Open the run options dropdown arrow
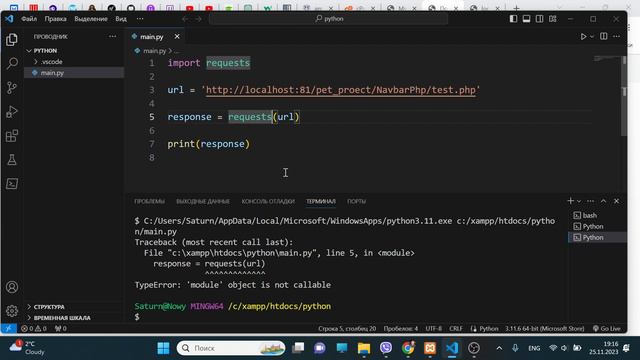The image size is (640, 360). coord(592,37)
